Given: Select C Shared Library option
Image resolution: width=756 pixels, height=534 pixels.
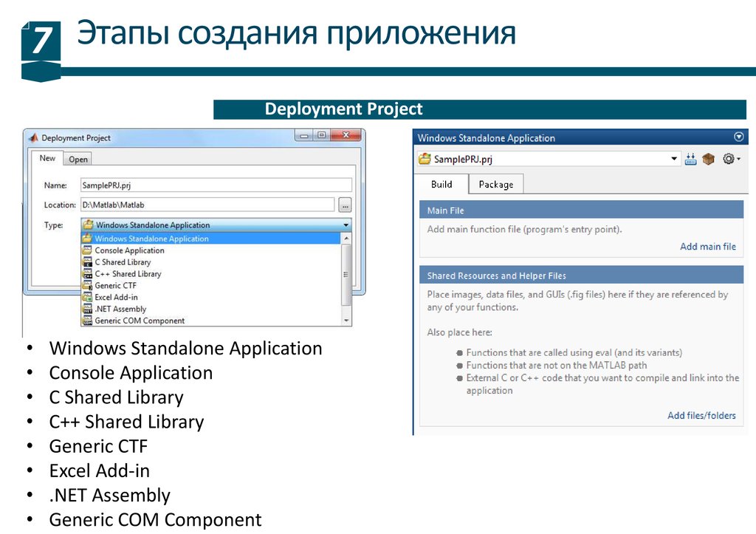Looking at the screenshot, I should (123, 262).
